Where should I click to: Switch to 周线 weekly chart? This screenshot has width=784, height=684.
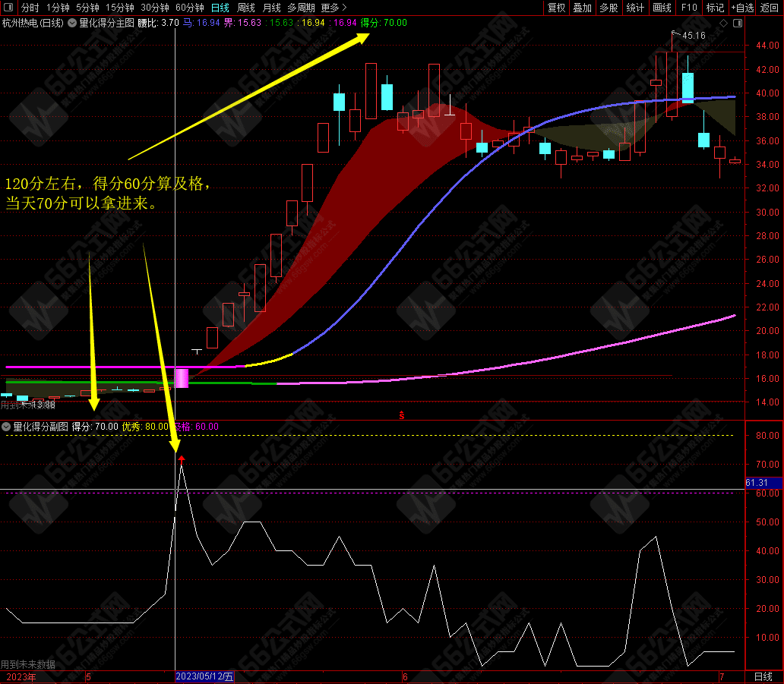[x=246, y=8]
